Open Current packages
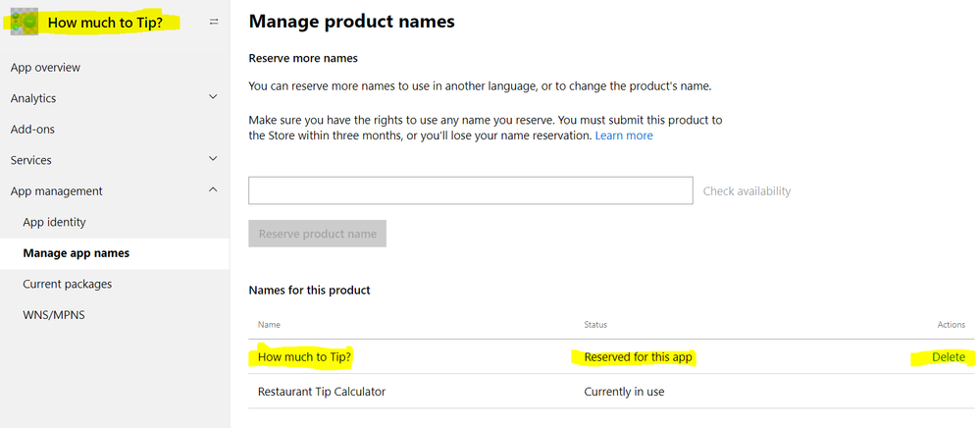The image size is (980, 428). (x=67, y=284)
